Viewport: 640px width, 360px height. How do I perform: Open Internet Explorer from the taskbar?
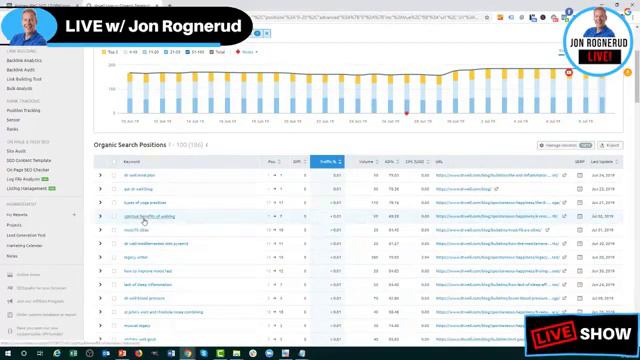tap(57, 353)
